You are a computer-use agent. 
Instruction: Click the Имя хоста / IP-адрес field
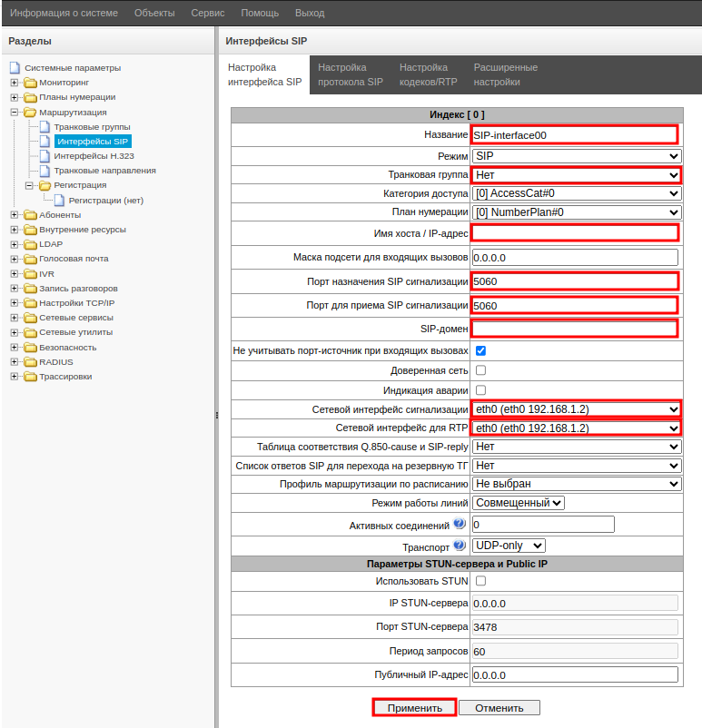coord(575,233)
